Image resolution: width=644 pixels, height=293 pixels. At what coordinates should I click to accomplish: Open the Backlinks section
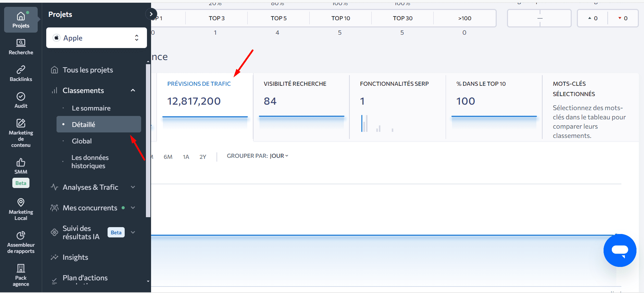(21, 73)
